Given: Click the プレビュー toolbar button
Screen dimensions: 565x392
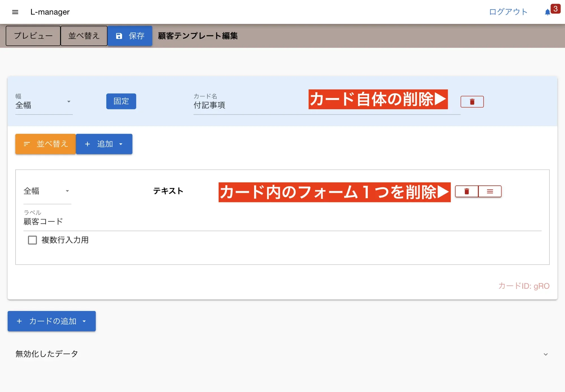Looking at the screenshot, I should pyautogui.click(x=33, y=36).
